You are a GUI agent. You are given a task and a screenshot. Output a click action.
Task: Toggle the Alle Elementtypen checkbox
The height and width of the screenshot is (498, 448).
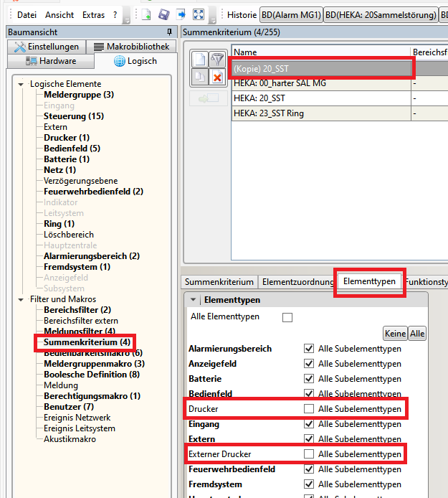coord(287,317)
